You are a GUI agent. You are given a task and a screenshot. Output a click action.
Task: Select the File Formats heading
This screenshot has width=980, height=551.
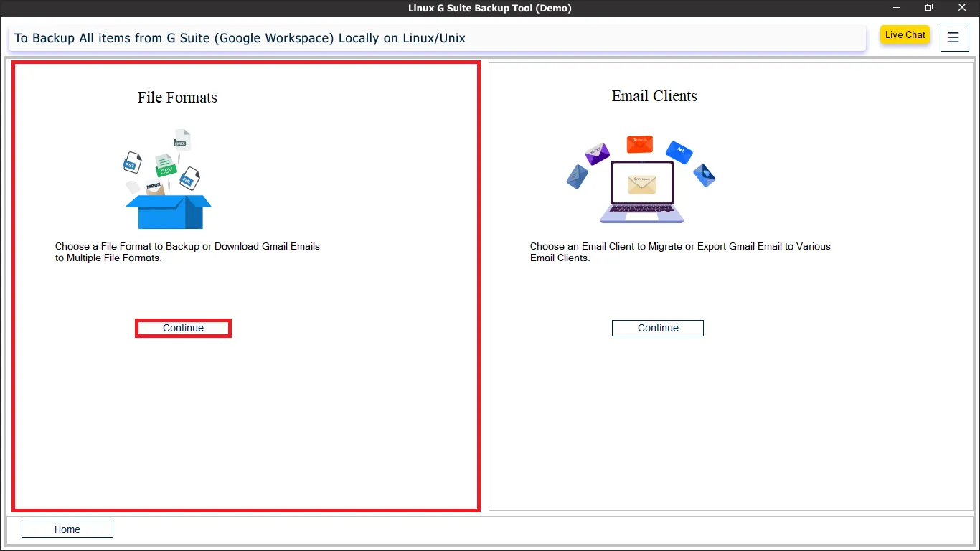pyautogui.click(x=177, y=98)
